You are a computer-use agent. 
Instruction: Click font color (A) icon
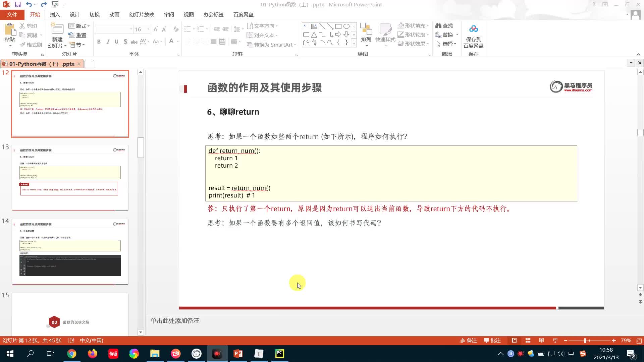[171, 42]
